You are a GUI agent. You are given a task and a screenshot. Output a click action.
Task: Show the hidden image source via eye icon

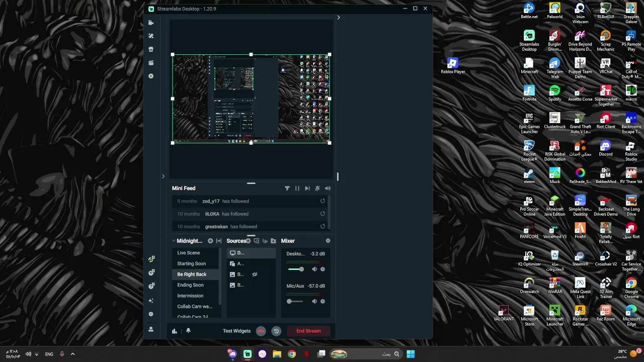tap(255, 275)
